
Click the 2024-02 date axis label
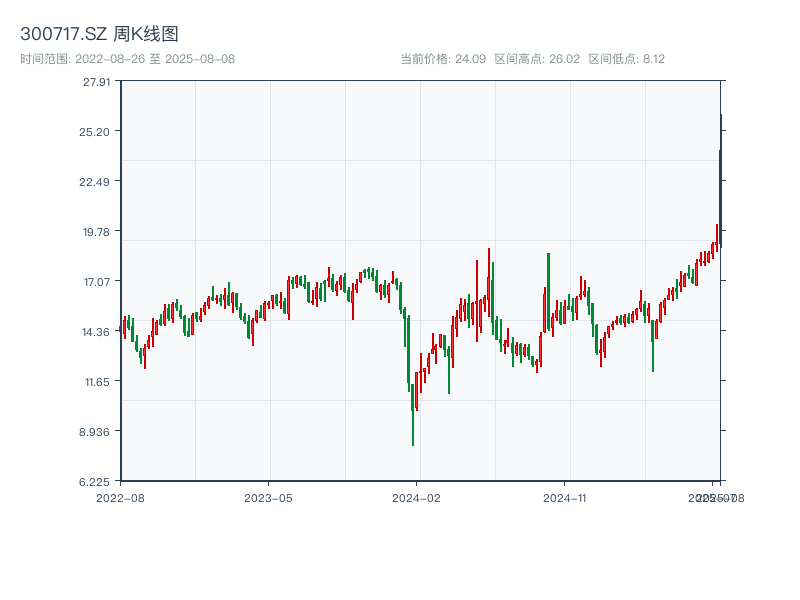(417, 497)
